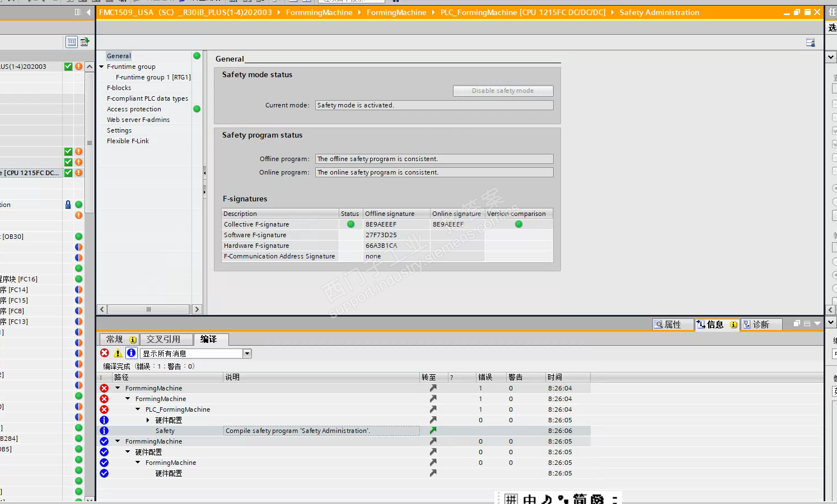Filter compile messages by errors
This screenshot has width=837, height=504.
105,353
